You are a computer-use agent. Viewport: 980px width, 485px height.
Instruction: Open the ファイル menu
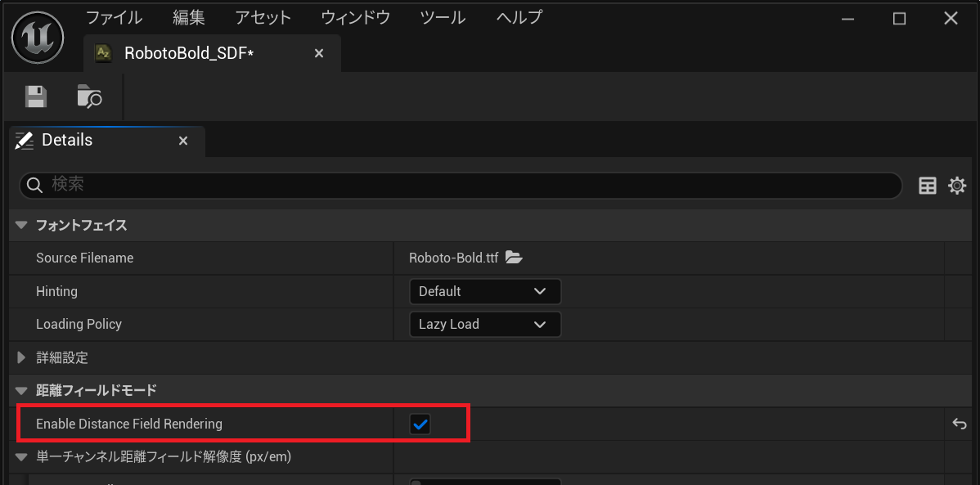click(114, 17)
